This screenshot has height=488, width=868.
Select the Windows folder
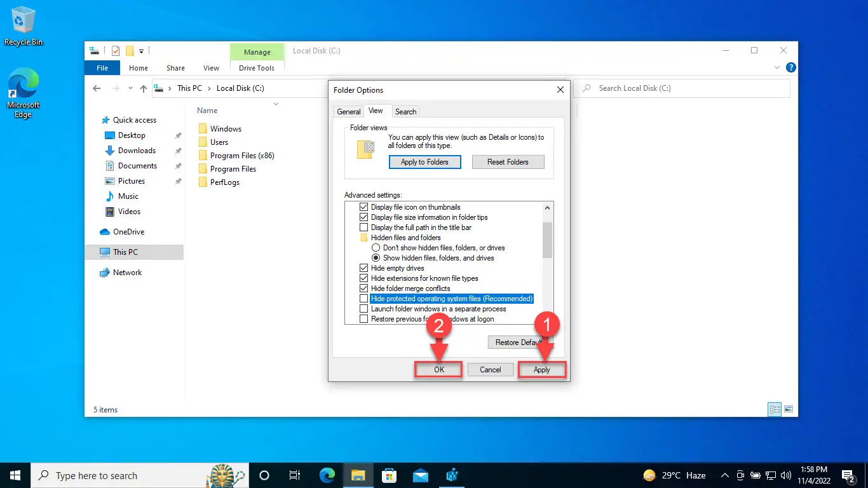click(226, 129)
